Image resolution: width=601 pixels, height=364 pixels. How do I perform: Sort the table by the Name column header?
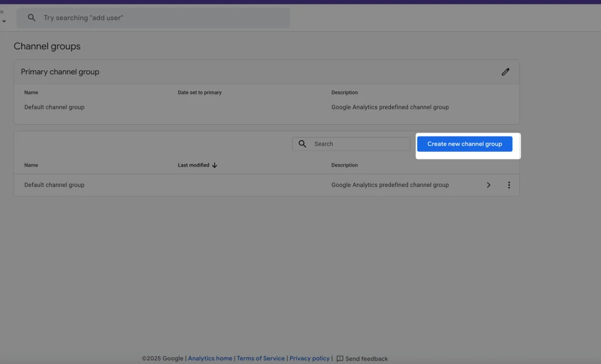point(31,165)
